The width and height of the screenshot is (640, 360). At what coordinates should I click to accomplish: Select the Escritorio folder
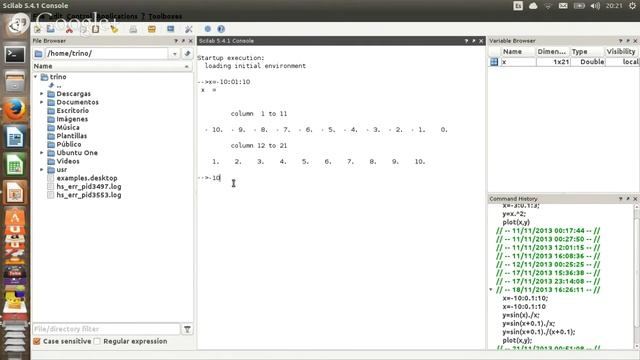coord(72,111)
